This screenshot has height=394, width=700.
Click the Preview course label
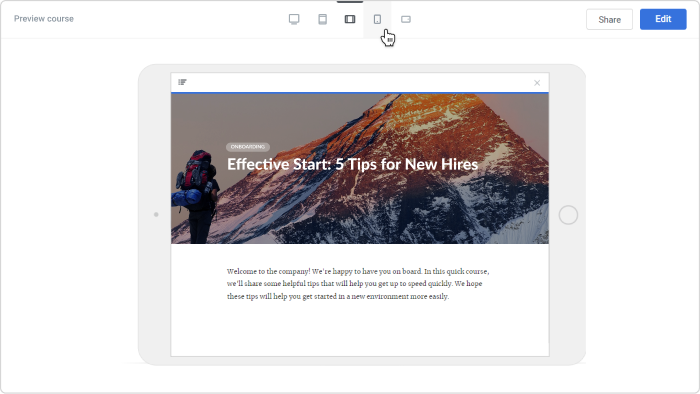[x=44, y=19]
